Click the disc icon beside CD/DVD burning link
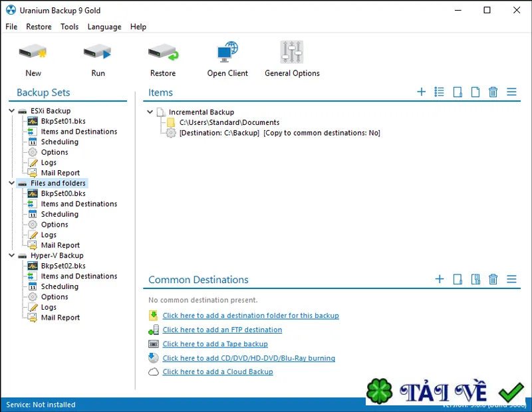This screenshot has height=412, width=532. 154,358
